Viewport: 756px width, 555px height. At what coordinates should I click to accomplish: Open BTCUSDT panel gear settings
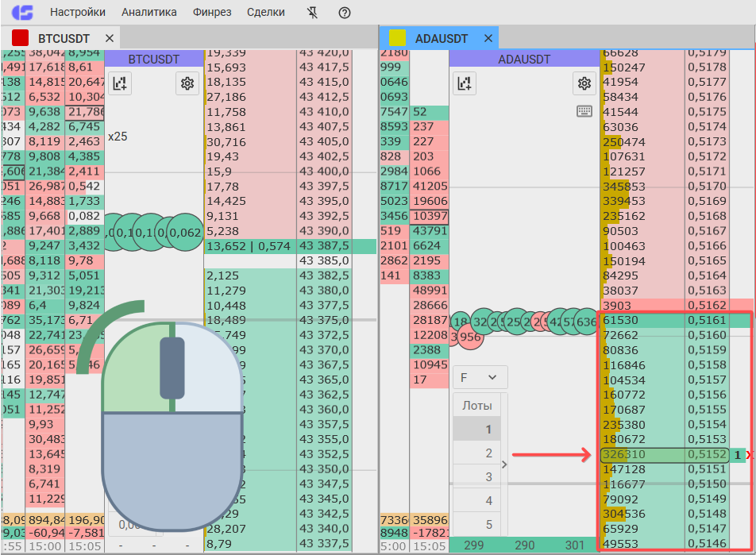point(187,83)
